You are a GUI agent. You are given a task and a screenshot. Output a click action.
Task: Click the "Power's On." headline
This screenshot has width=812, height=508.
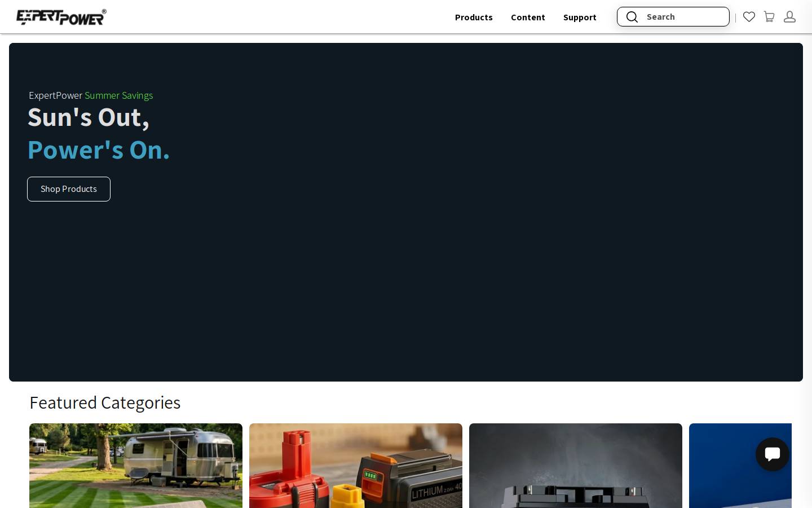[99, 150]
